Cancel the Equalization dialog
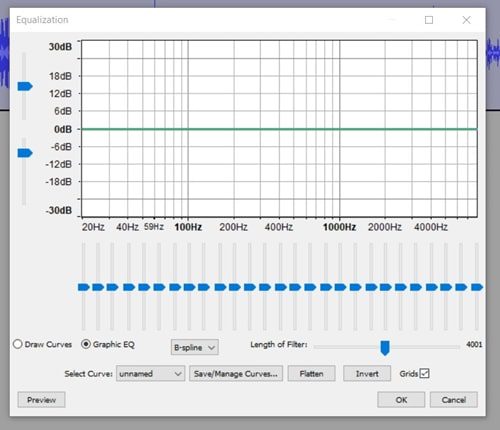Screen dimensions: 500x430 454,400
